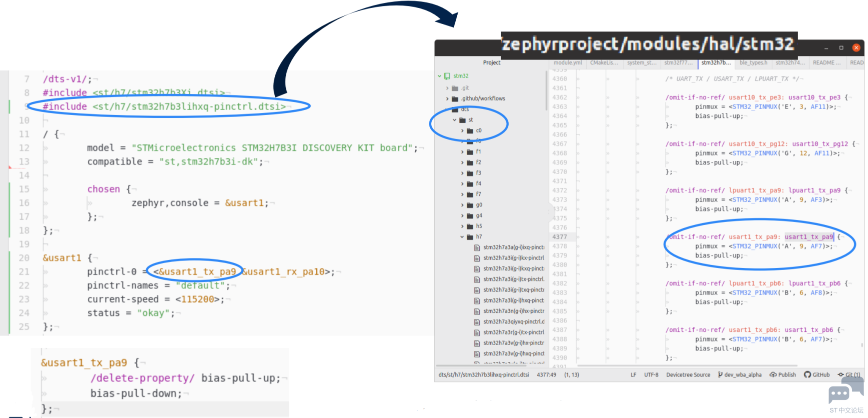Click the .github/workflows folder icon
The image size is (868, 418).
point(455,98)
